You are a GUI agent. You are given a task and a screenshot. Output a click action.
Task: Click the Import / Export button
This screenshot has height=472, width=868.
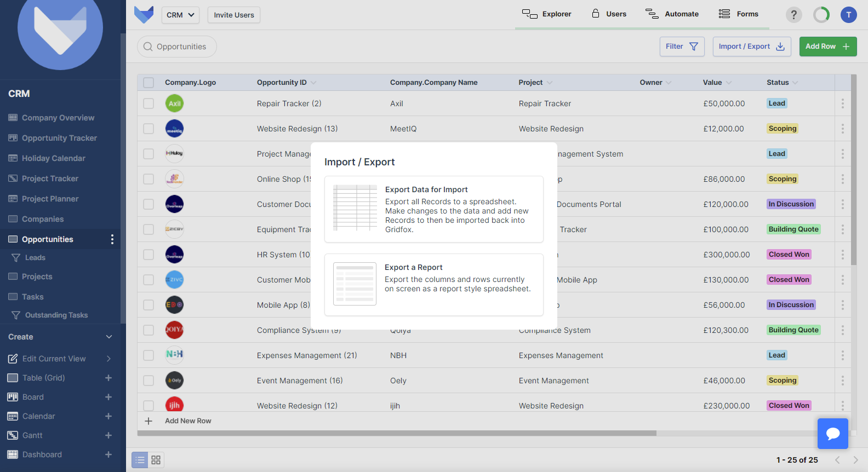pyautogui.click(x=751, y=47)
